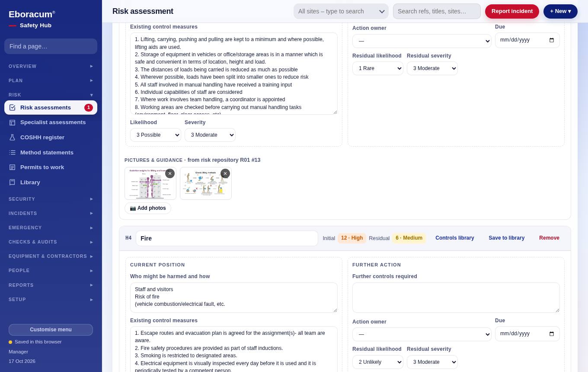Click the Specialist assessments sidebar icon

click(x=12, y=122)
